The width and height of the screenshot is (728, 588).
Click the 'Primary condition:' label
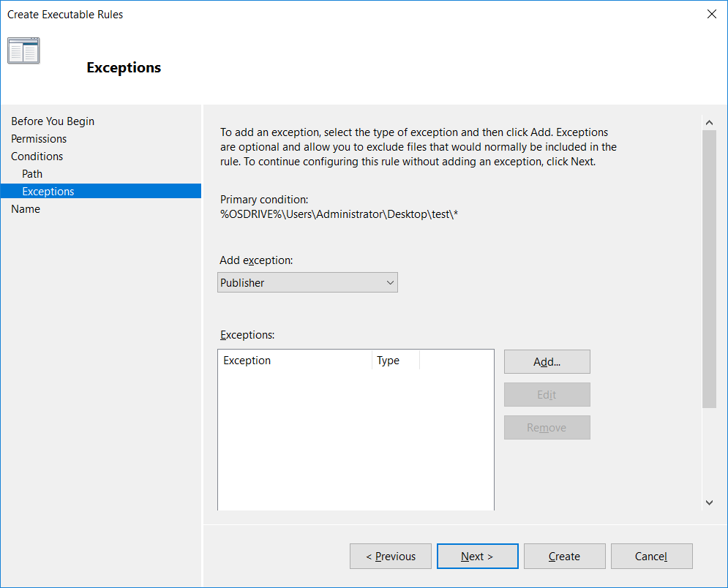264,200
